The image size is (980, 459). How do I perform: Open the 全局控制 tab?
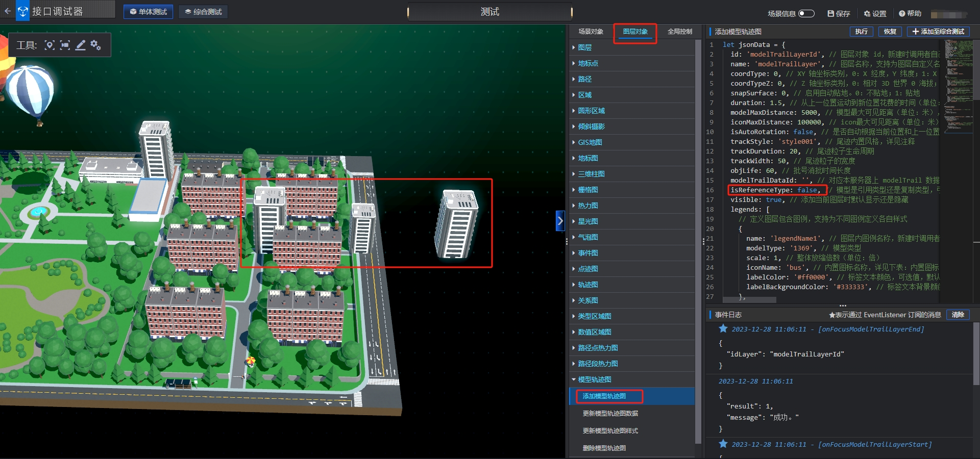click(680, 32)
